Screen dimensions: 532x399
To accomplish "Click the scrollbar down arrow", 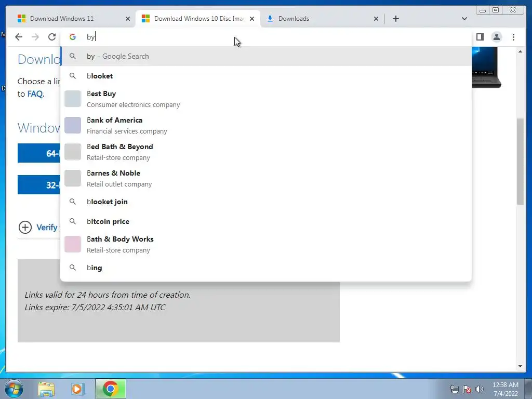I will tap(520, 366).
